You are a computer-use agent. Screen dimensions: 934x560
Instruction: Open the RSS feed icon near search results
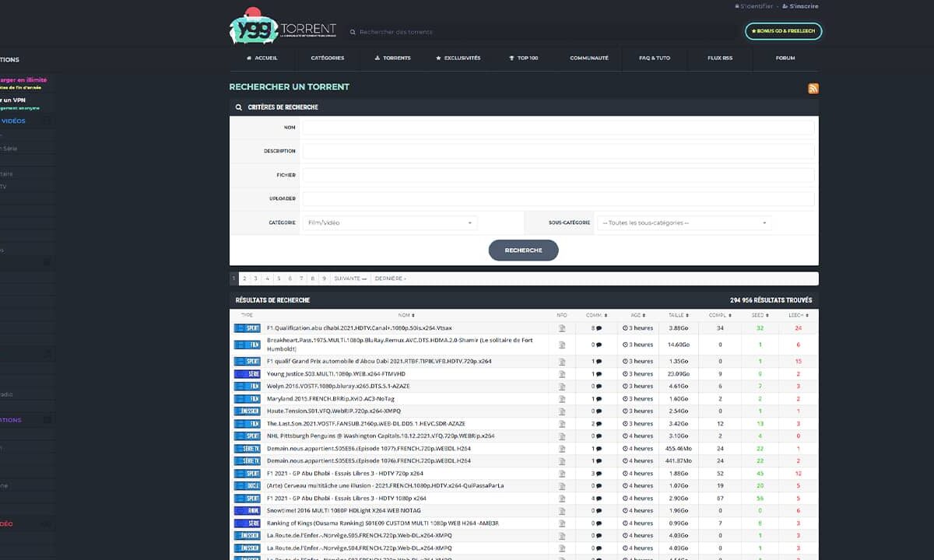coord(813,89)
